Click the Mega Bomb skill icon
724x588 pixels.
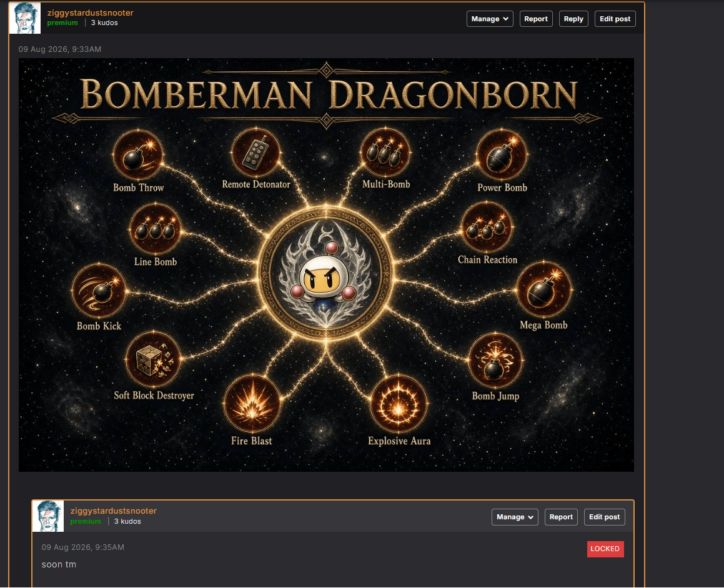pyautogui.click(x=543, y=289)
